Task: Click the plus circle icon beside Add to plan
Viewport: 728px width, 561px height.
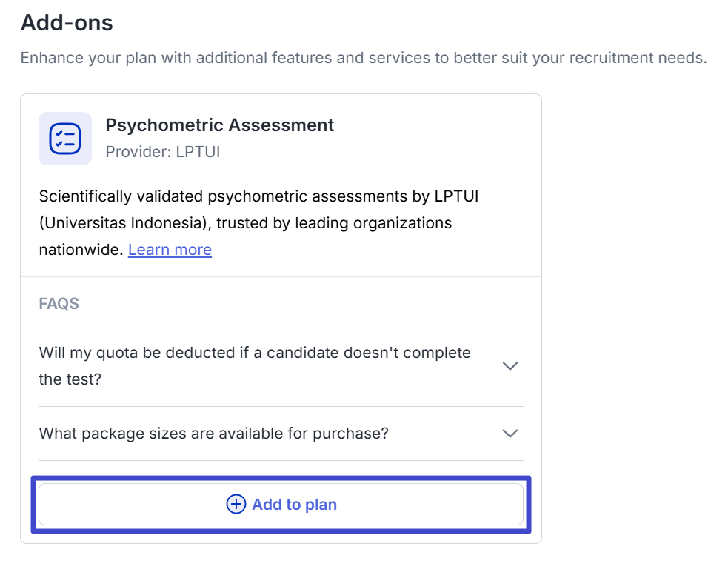Action: point(236,504)
